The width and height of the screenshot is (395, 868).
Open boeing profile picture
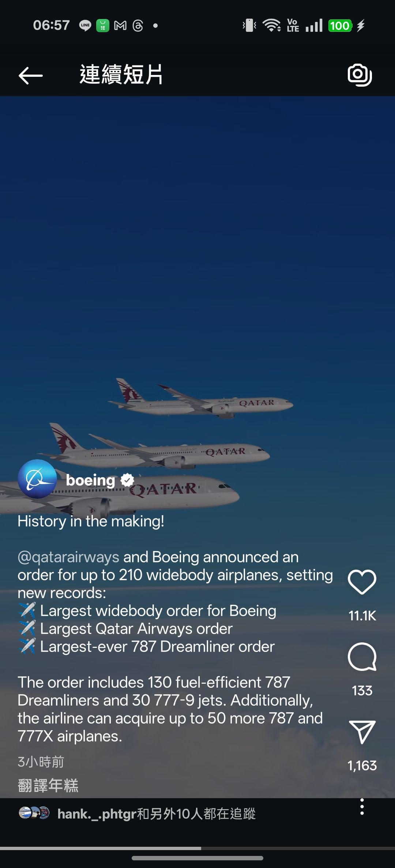37,479
